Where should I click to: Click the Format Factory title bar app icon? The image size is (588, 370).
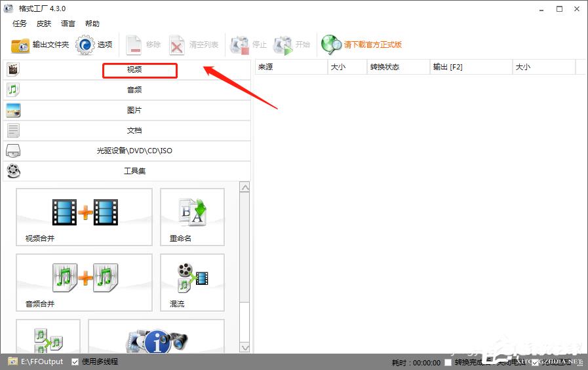coord(9,9)
